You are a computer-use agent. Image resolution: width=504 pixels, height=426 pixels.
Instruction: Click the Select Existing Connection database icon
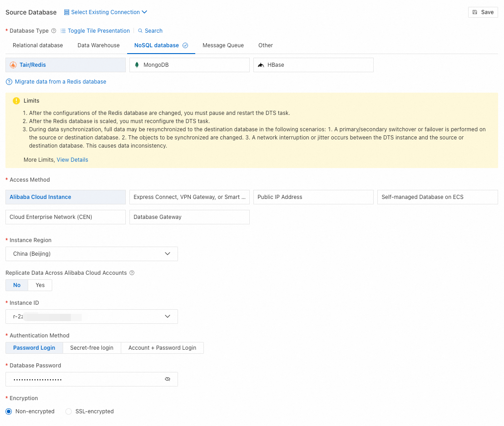pos(67,12)
